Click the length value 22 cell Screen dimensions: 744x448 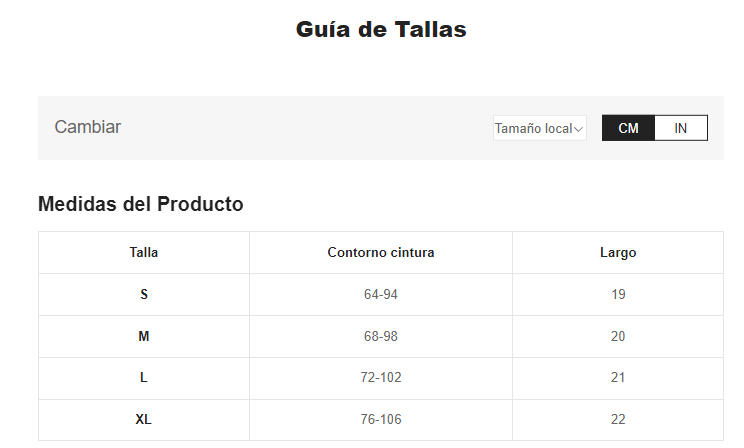coord(618,420)
